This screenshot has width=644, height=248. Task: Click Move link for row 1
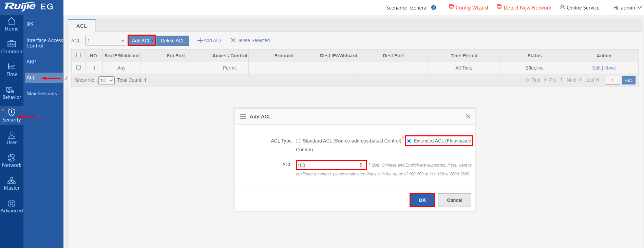point(610,68)
